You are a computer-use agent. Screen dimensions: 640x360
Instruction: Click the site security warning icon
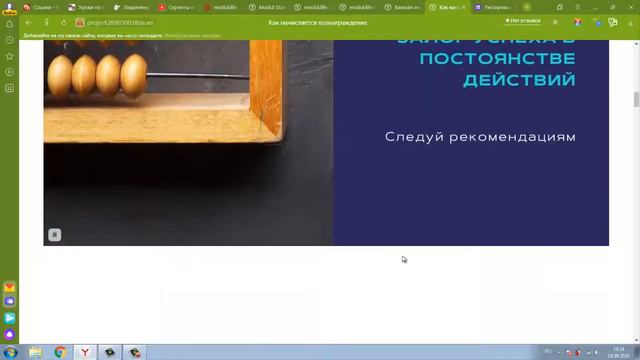pos(80,23)
